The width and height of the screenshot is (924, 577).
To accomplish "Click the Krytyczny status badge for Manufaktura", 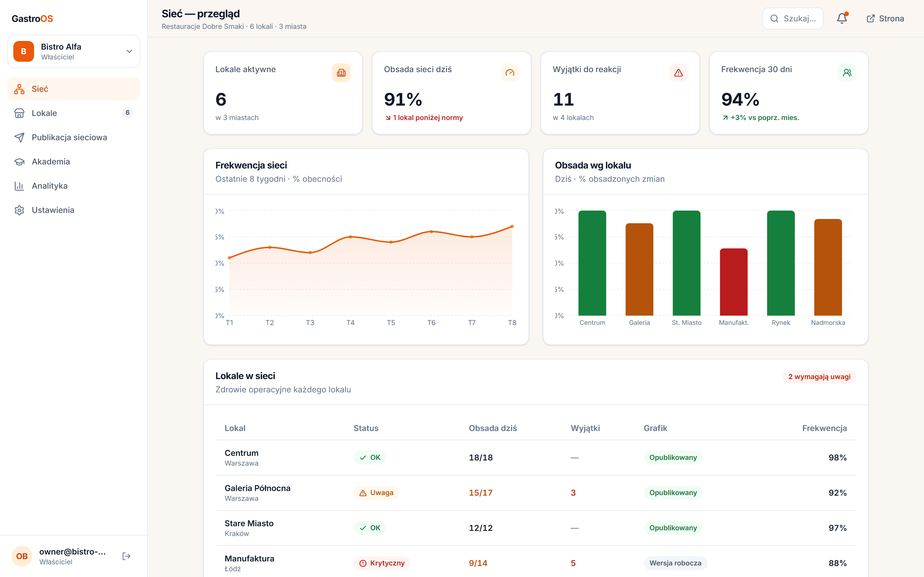I will (382, 563).
